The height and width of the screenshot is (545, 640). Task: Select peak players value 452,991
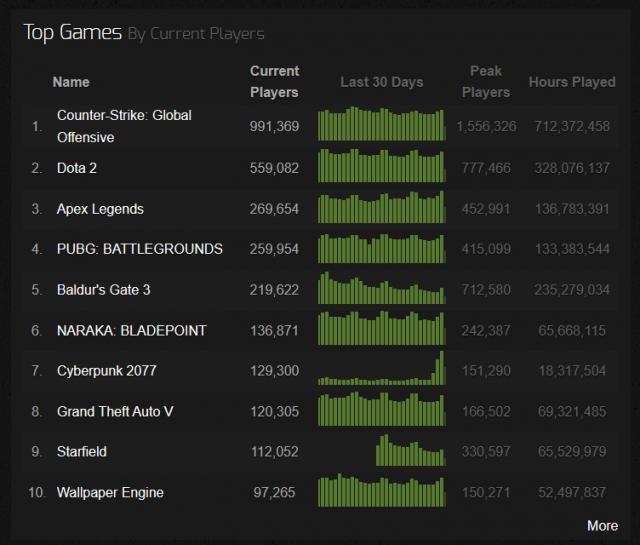[486, 209]
